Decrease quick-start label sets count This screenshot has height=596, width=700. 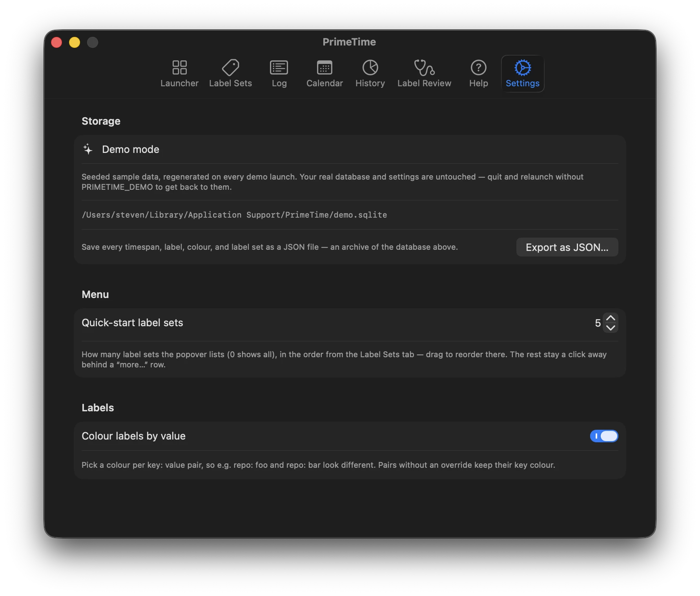coord(611,327)
